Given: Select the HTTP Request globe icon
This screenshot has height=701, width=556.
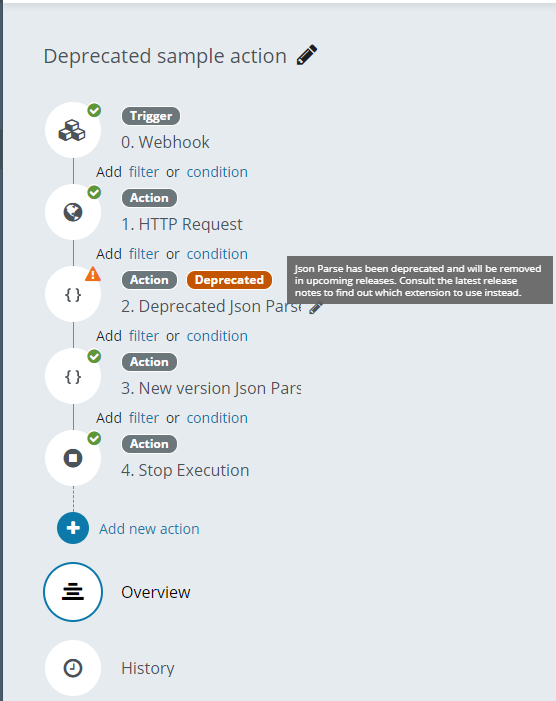Looking at the screenshot, I should (x=72, y=212).
